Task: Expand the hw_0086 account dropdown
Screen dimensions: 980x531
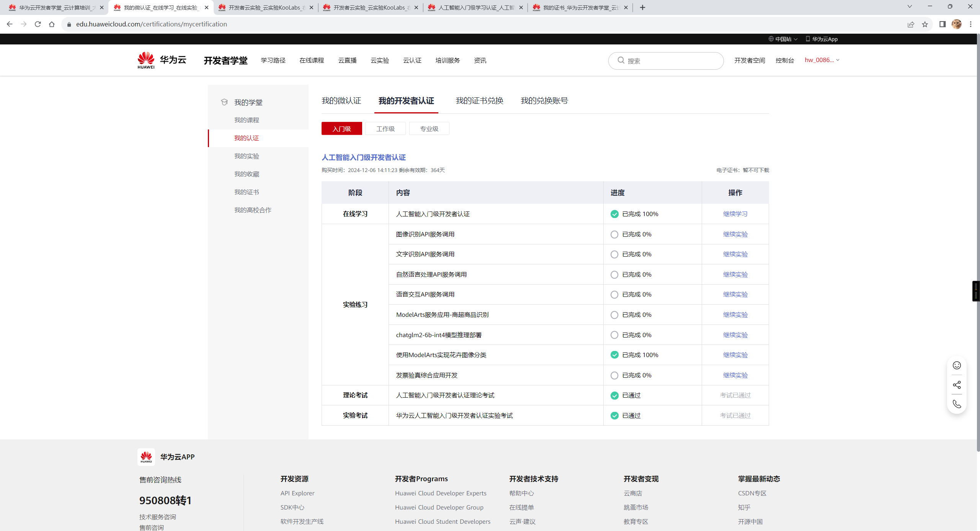Action: click(x=822, y=60)
